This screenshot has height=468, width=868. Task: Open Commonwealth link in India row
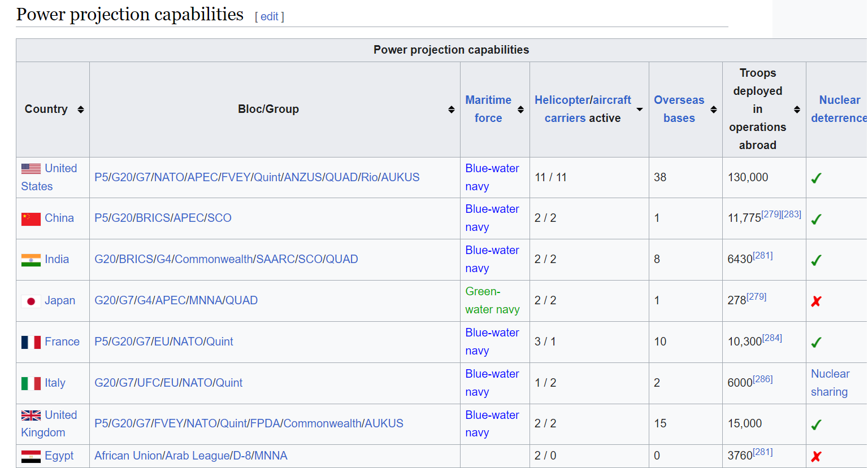pyautogui.click(x=214, y=259)
